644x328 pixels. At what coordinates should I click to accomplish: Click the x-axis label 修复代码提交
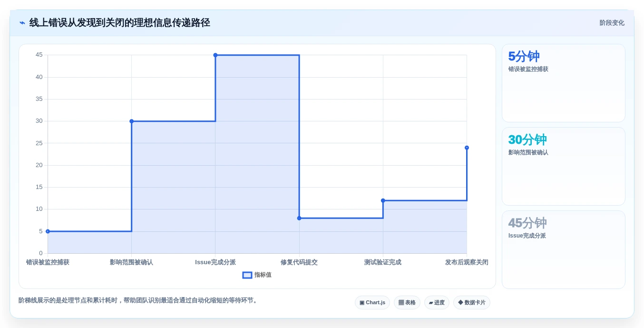tap(299, 262)
